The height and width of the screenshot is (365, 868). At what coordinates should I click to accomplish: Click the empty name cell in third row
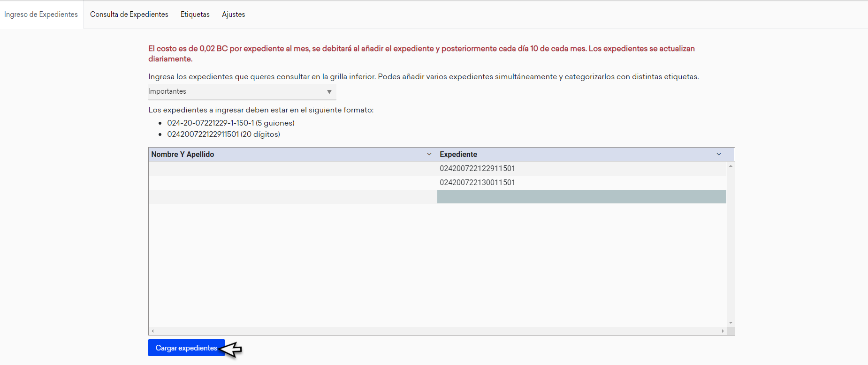(x=293, y=197)
